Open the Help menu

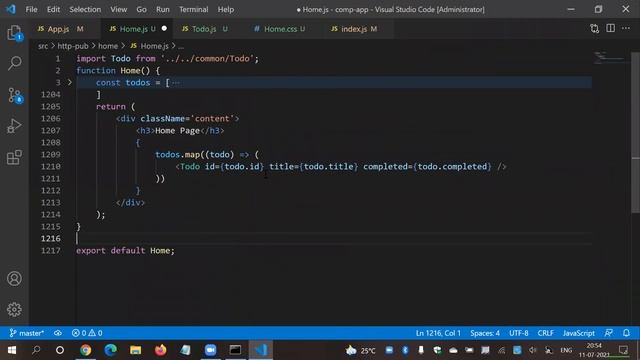(x=226, y=9)
